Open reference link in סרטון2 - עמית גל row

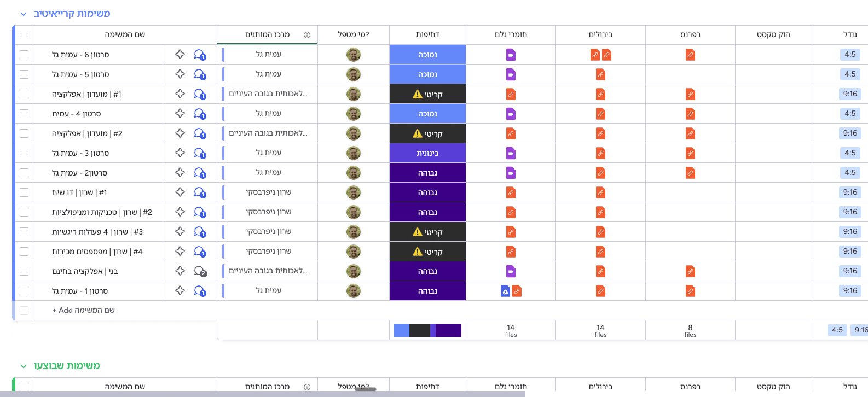tap(690, 173)
